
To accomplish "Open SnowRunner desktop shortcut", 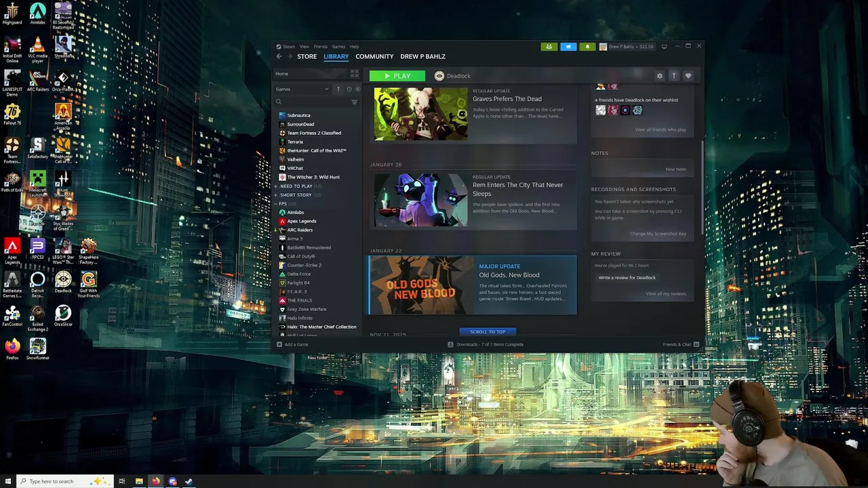I will [x=37, y=348].
